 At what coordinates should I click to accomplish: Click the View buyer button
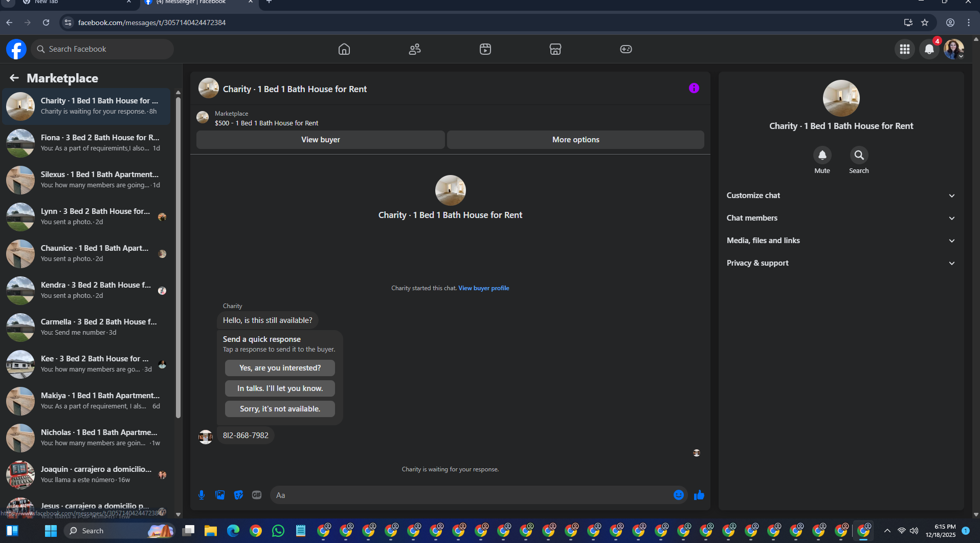click(x=321, y=140)
